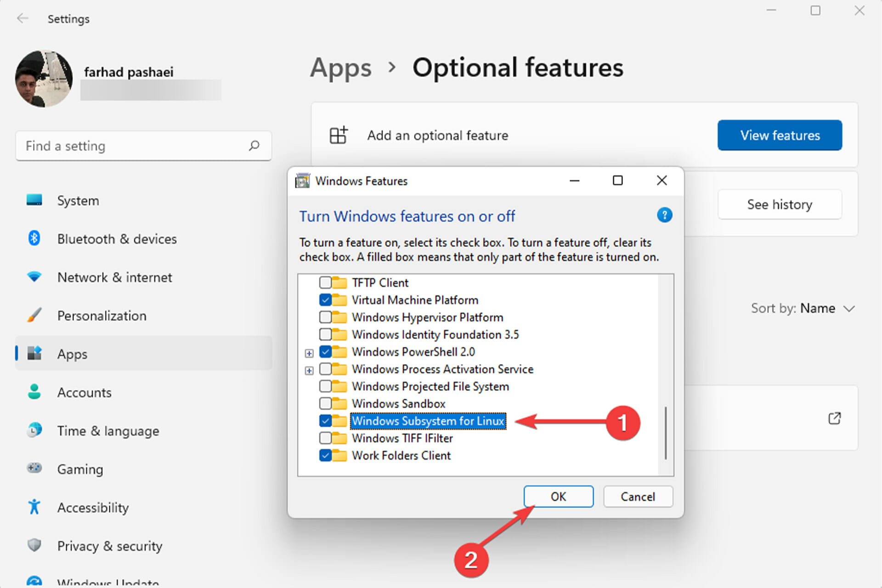
Task: Click the Settings back arrow
Action: [22, 18]
